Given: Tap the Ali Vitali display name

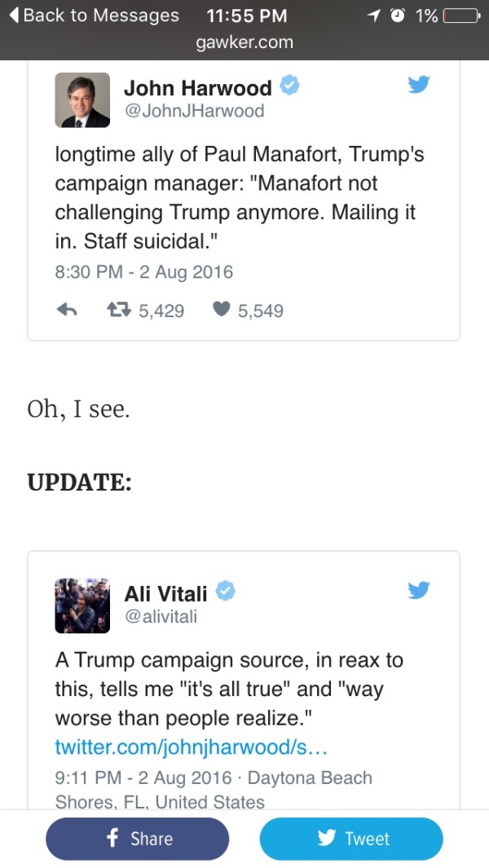Looking at the screenshot, I should tap(165, 593).
